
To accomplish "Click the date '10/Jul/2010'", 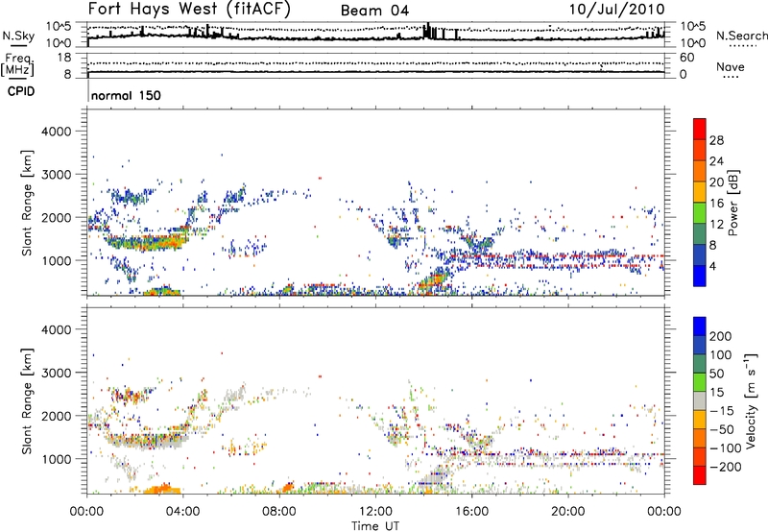I will point(617,10).
